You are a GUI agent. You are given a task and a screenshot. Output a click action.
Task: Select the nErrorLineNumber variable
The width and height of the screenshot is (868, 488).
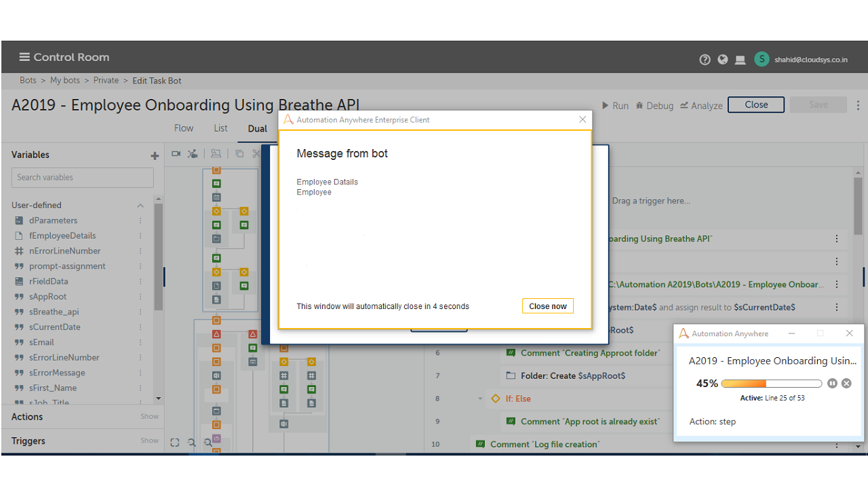click(64, 251)
